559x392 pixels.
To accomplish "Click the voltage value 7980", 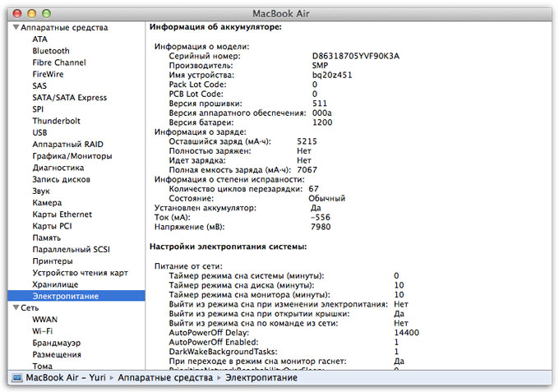I will point(321,227).
